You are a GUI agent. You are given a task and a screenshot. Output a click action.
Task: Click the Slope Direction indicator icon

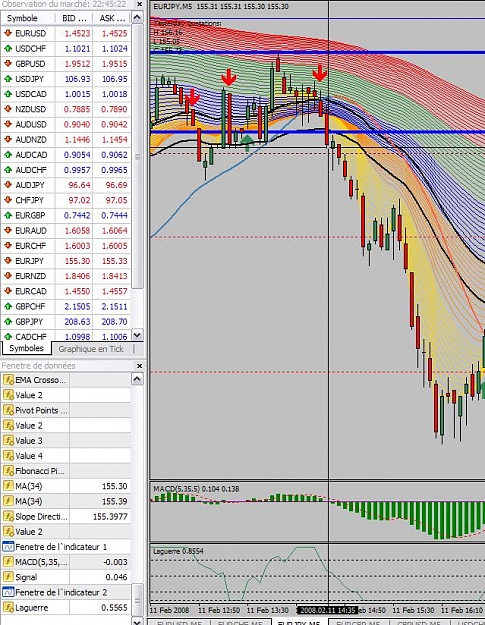[x=8, y=516]
